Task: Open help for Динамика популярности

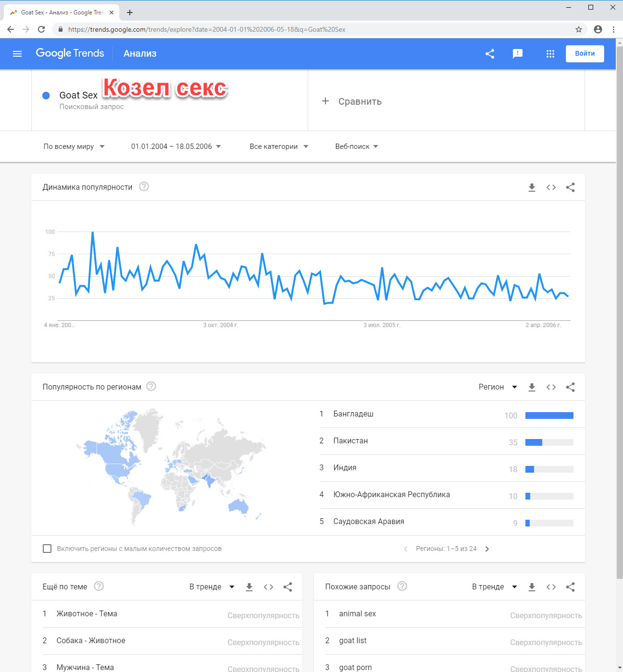Action: [144, 186]
